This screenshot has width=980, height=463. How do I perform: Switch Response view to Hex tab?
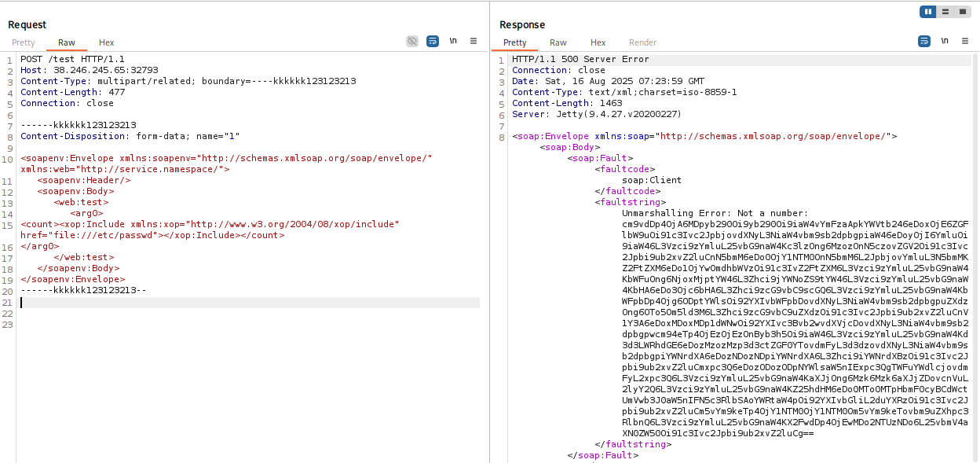click(598, 42)
